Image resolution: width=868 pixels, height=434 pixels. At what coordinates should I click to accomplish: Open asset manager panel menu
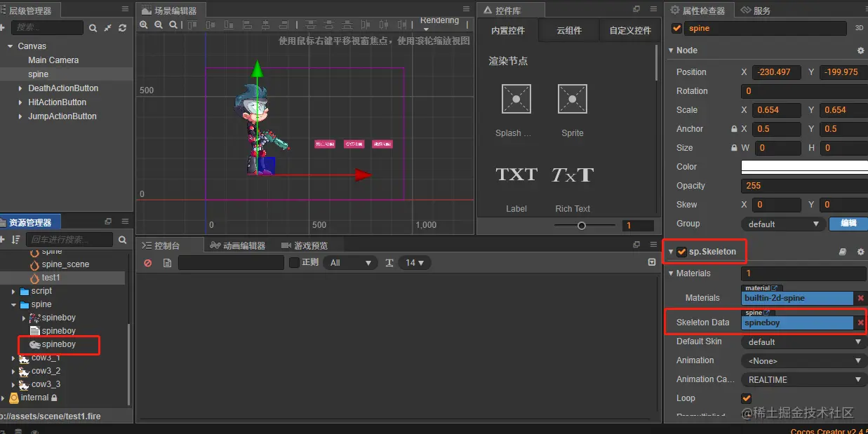(x=125, y=222)
